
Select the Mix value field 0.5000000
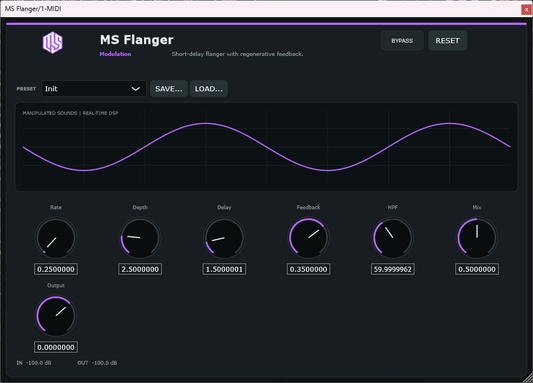coord(477,269)
